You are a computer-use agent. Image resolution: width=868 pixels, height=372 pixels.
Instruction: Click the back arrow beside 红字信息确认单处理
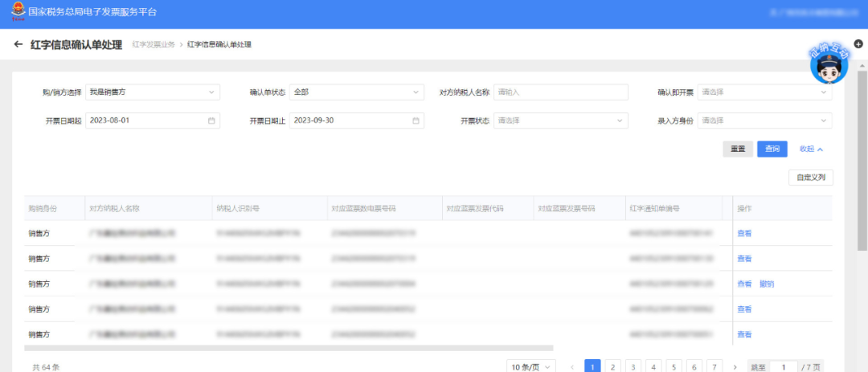pyautogui.click(x=18, y=45)
